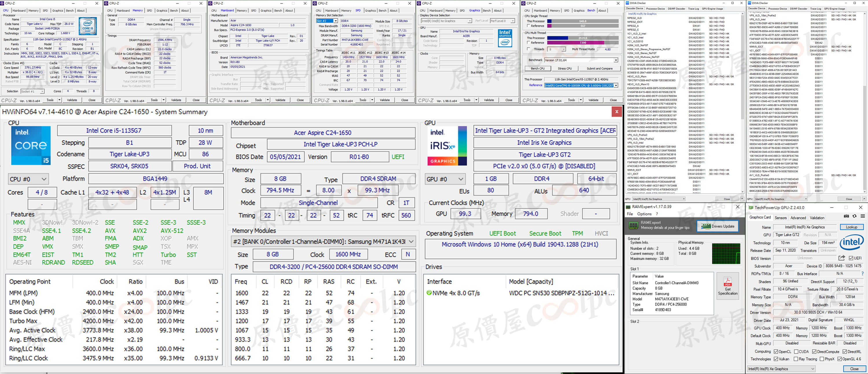Toggle the OpenCL checkbox in GPU-Z
868x374 pixels.
coord(776,352)
